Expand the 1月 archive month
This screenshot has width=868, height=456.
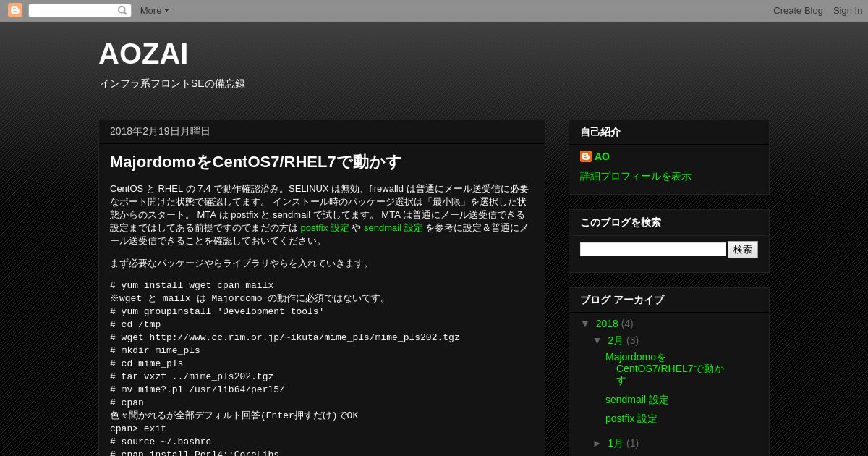pyautogui.click(x=597, y=443)
